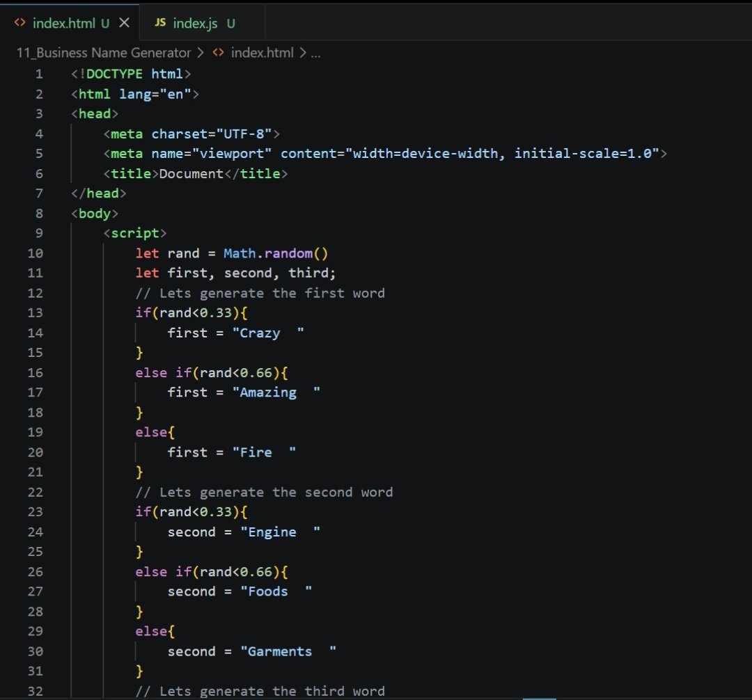Click the comment 'Lets generate the first word'

(x=260, y=293)
